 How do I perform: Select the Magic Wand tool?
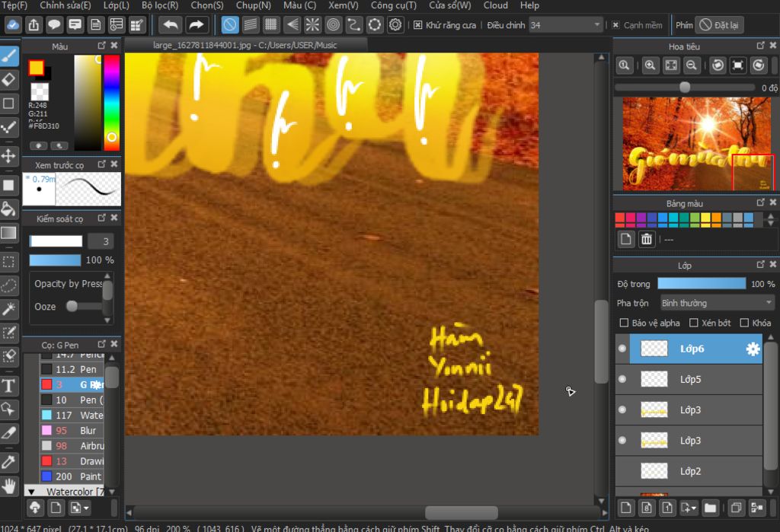9,309
